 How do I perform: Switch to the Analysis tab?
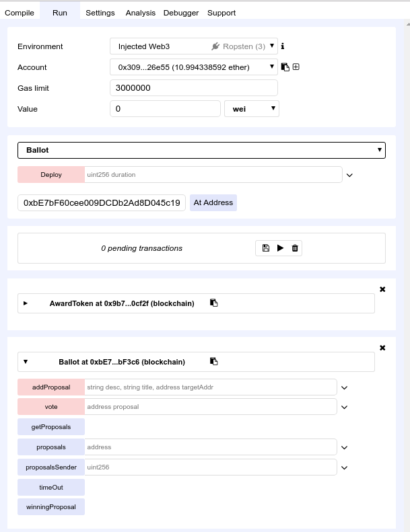click(x=140, y=13)
